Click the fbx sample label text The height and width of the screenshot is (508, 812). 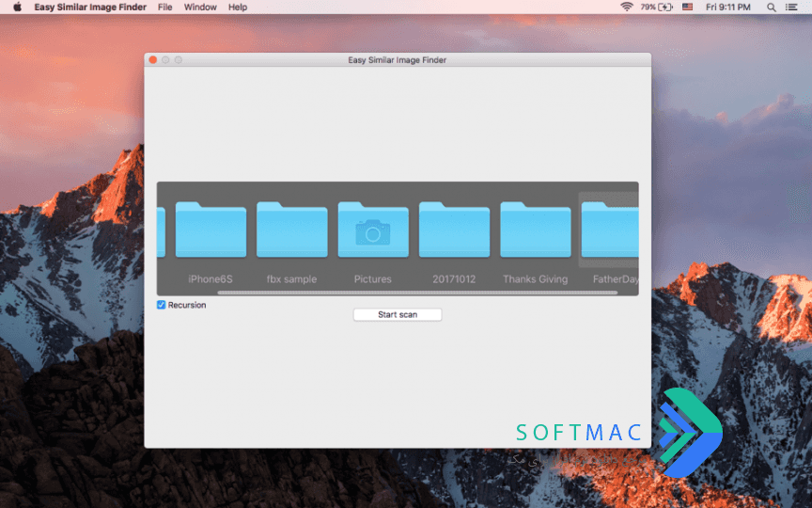point(291,278)
